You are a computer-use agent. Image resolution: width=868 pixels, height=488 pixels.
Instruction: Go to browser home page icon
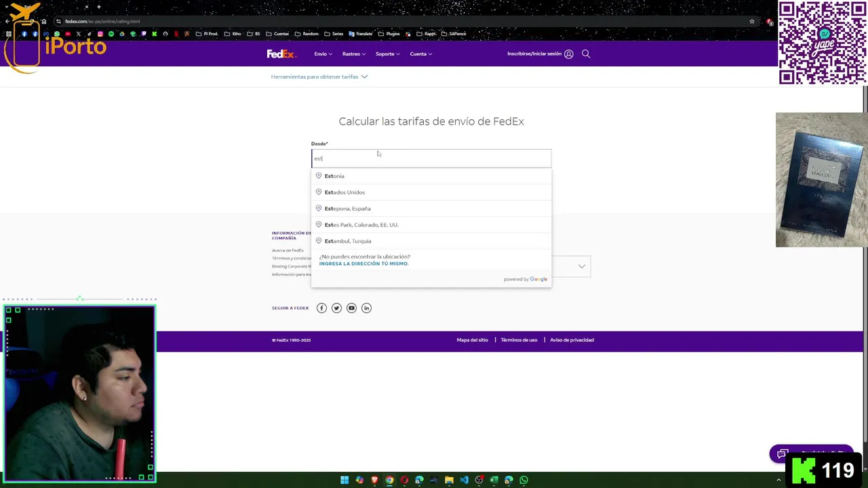pyautogui.click(x=44, y=22)
